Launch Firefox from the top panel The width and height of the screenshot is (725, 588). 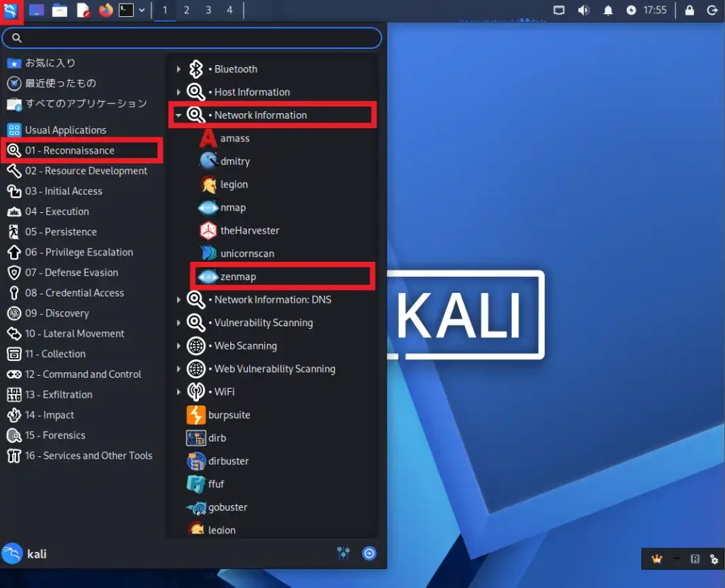[106, 10]
